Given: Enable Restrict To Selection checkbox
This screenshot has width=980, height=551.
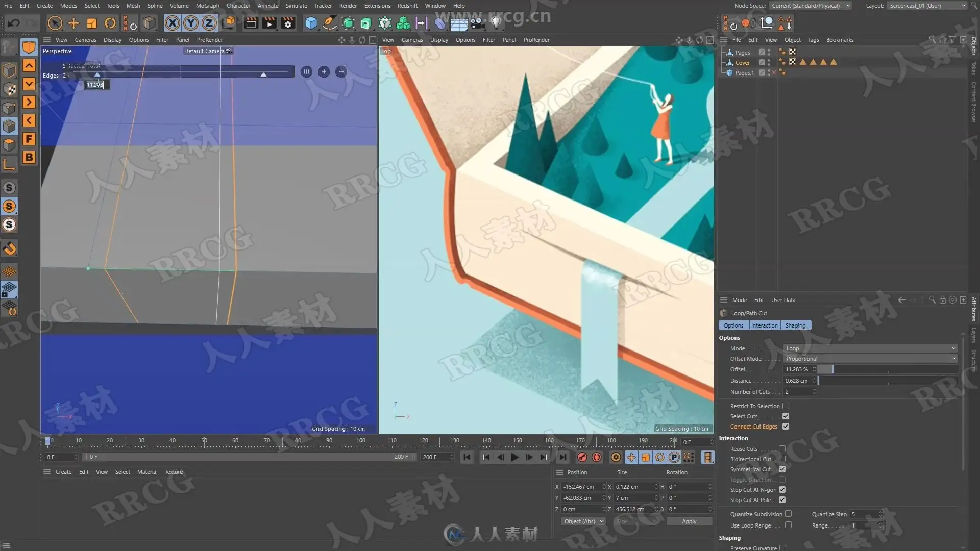Looking at the screenshot, I should pyautogui.click(x=786, y=406).
